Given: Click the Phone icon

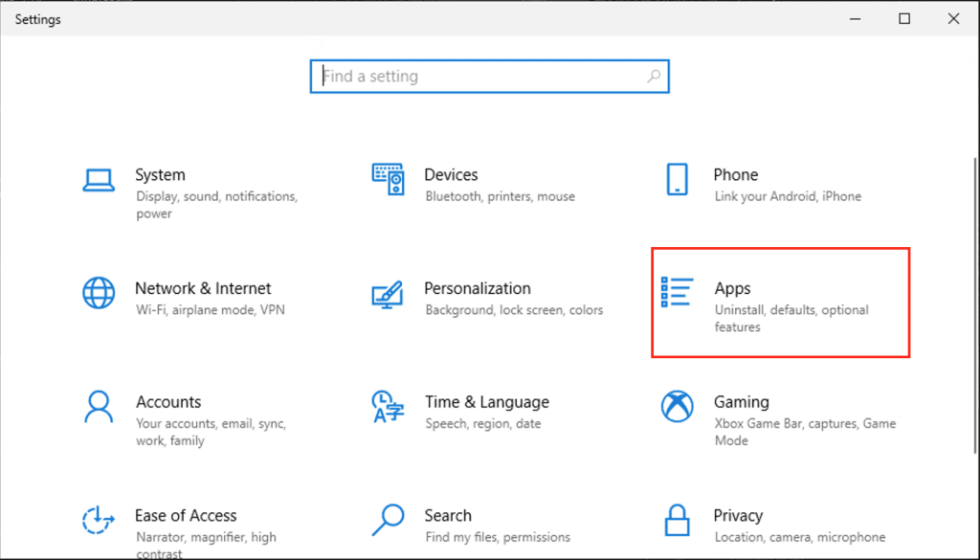Looking at the screenshot, I should (678, 181).
